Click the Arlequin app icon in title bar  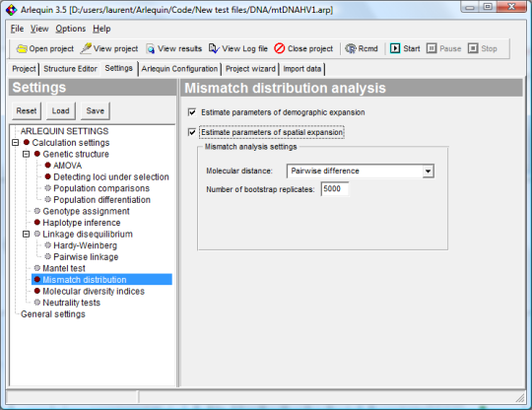[11, 10]
